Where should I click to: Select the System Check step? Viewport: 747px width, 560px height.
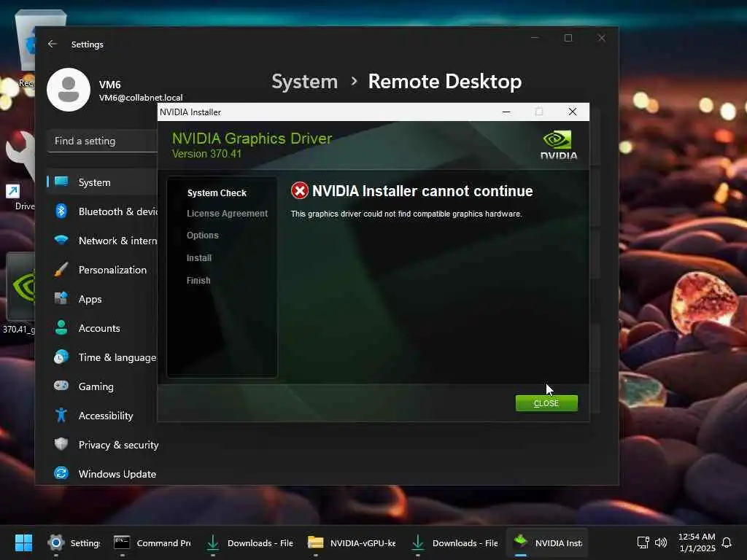point(217,192)
